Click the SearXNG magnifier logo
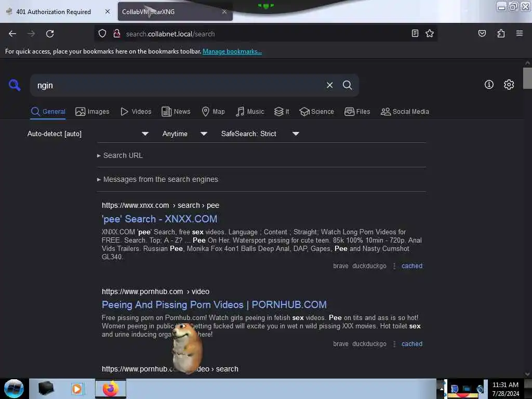This screenshot has width=532, height=399. (15, 85)
